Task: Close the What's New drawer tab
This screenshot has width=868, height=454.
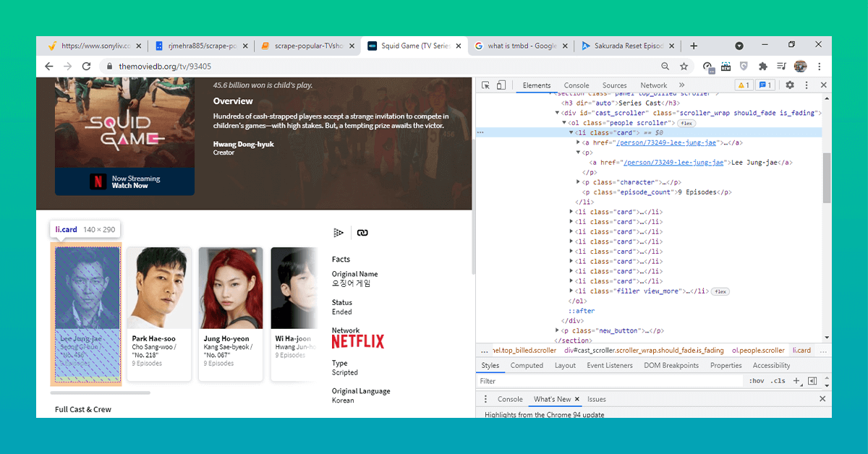Action: (x=576, y=399)
